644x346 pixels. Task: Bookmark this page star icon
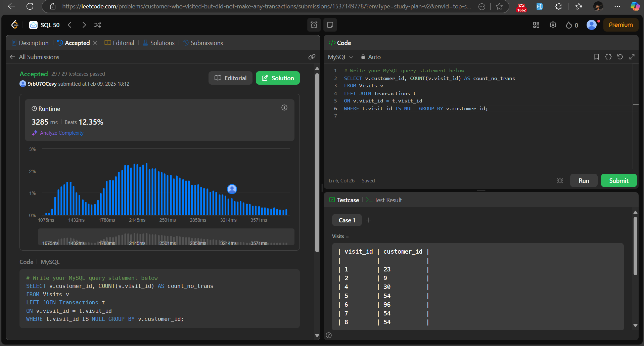tap(499, 6)
